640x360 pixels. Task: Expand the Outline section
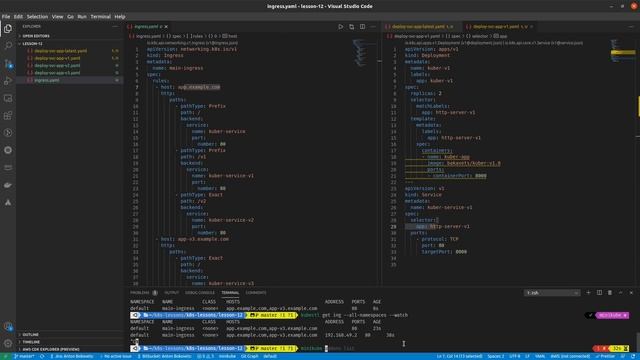coord(69,334)
